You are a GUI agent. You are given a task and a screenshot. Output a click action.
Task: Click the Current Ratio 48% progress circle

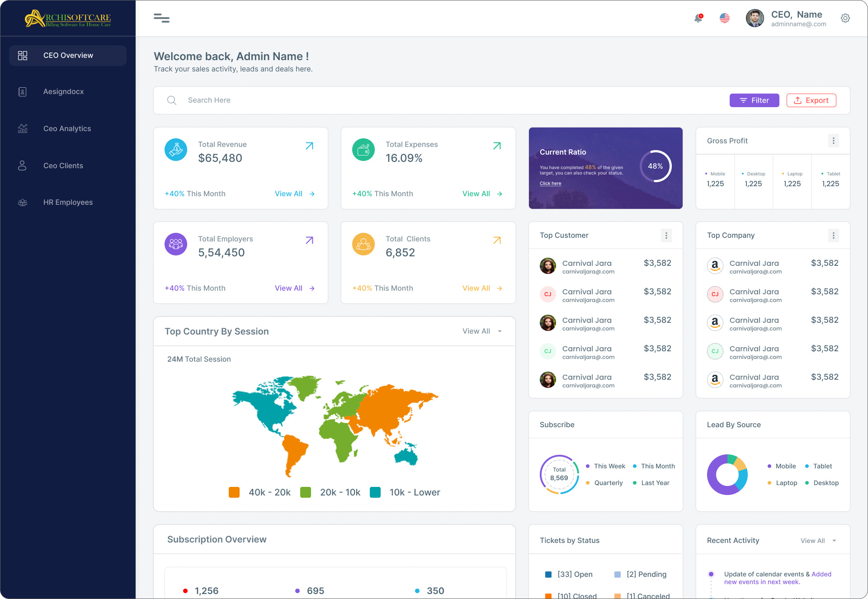656,166
